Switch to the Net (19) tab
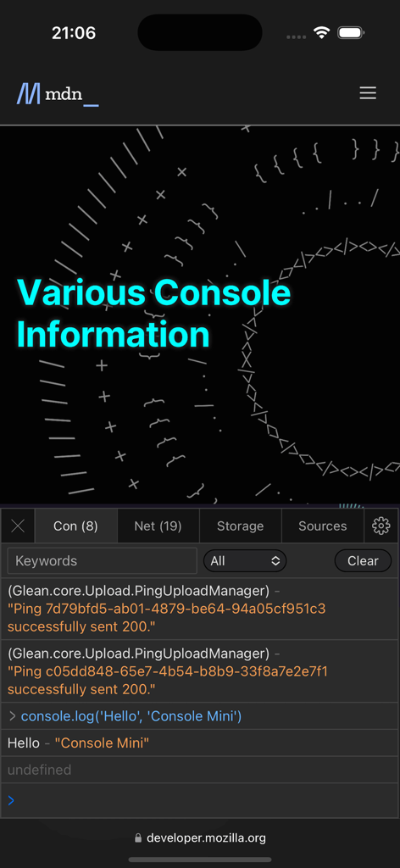The width and height of the screenshot is (400, 868). click(158, 526)
